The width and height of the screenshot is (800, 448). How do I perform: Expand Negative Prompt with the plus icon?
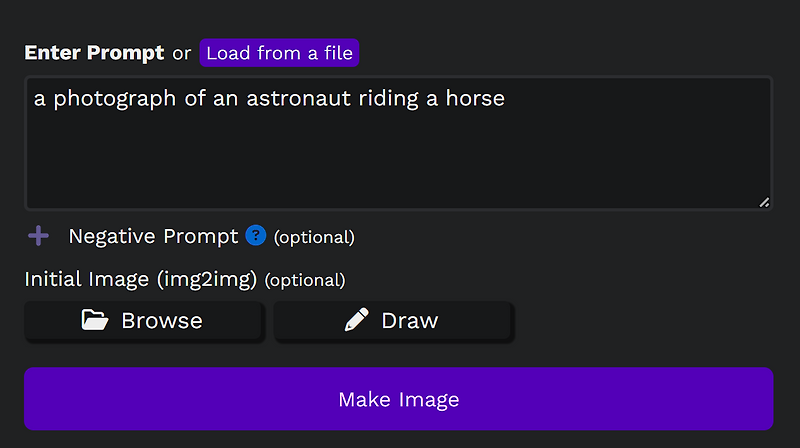[38, 236]
